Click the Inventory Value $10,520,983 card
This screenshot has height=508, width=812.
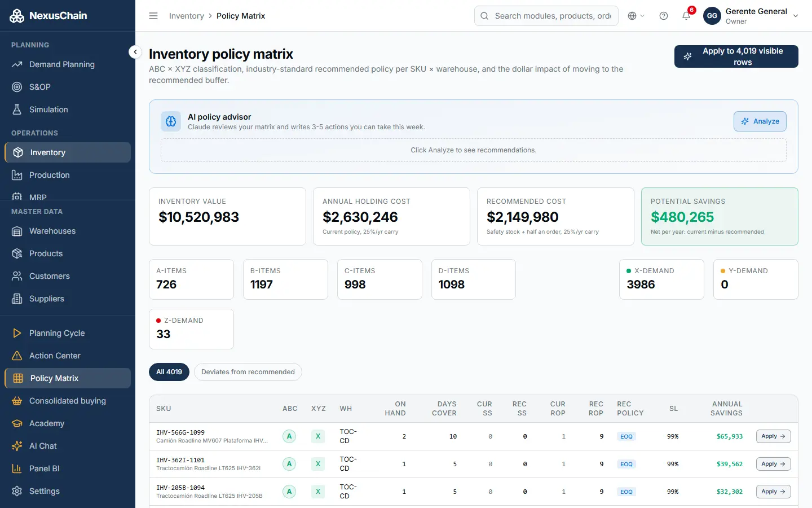click(x=227, y=217)
